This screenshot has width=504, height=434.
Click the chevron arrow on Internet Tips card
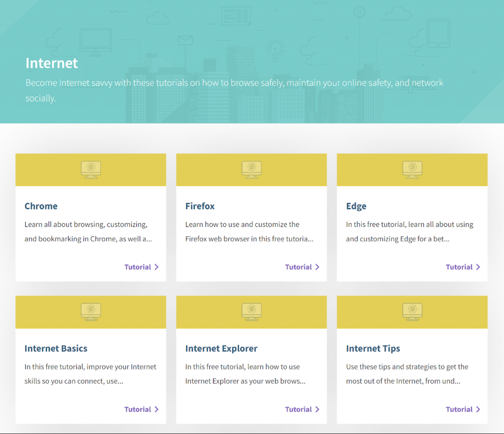(x=478, y=409)
